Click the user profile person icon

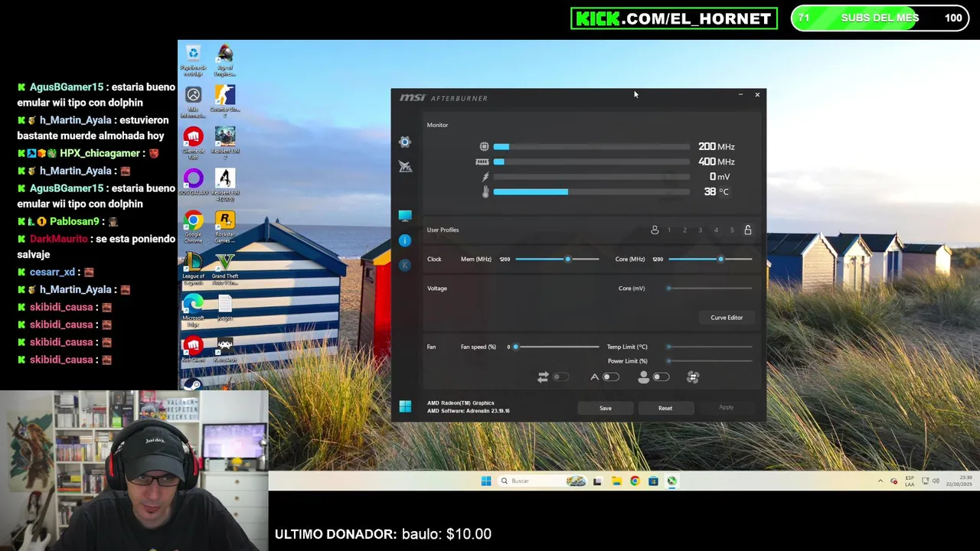655,230
